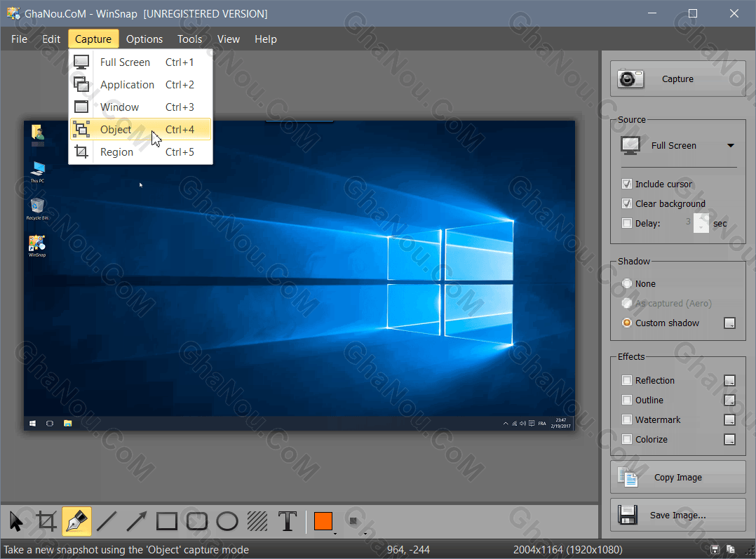This screenshot has width=756, height=559.
Task: Enable the Outline effect checkbox
Action: pyautogui.click(x=627, y=400)
